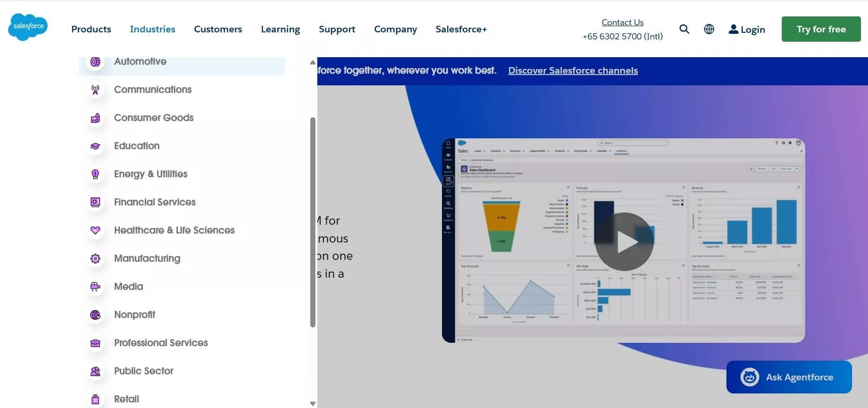The image size is (868, 408).
Task: Select Media from industries list
Action: click(128, 287)
